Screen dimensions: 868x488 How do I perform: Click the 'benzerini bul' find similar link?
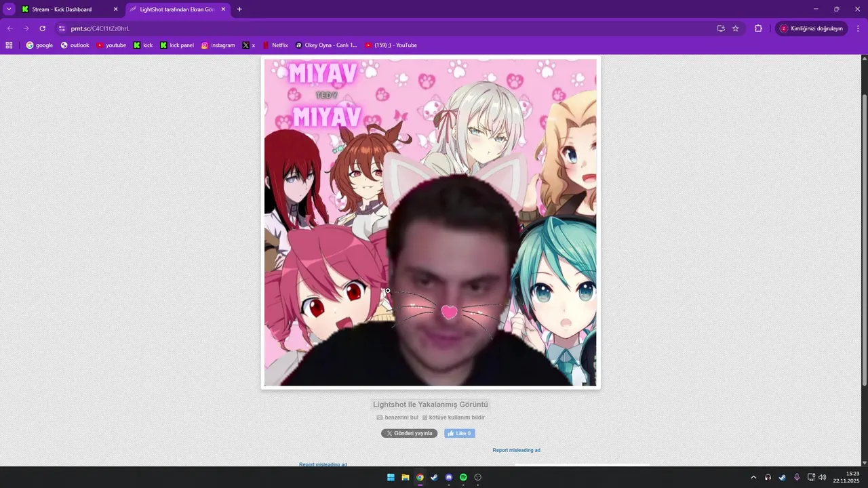(x=397, y=418)
